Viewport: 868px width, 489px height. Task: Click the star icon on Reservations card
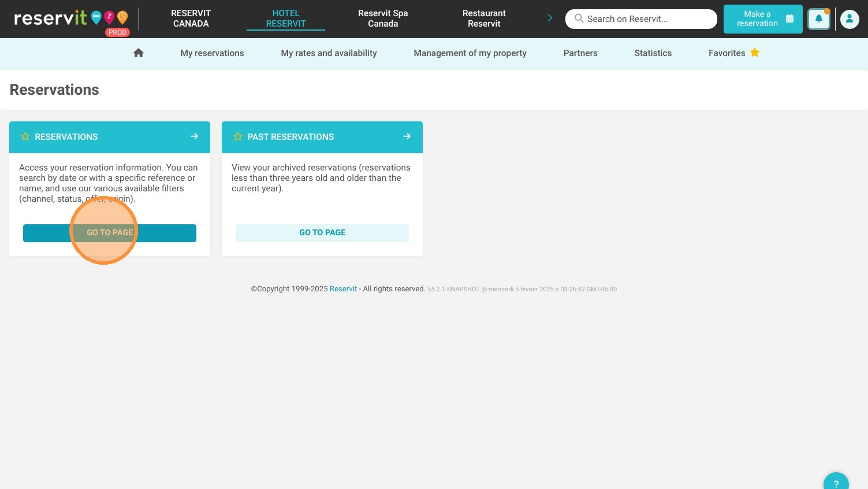tap(25, 137)
